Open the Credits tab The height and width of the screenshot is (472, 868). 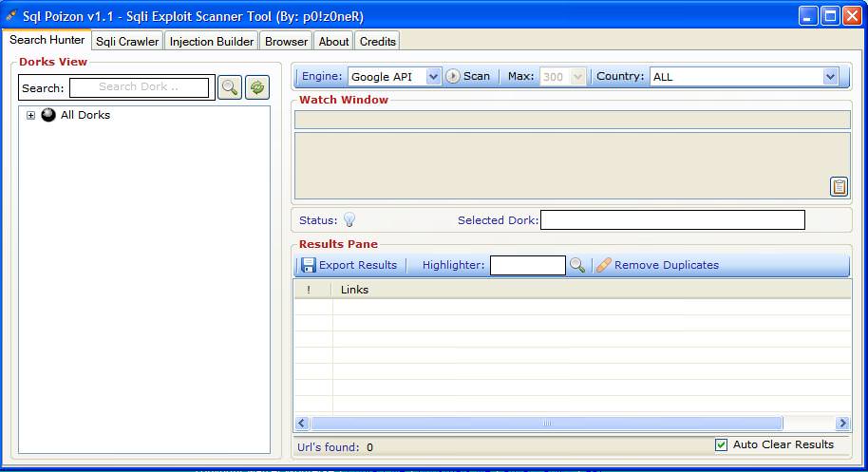coord(378,42)
